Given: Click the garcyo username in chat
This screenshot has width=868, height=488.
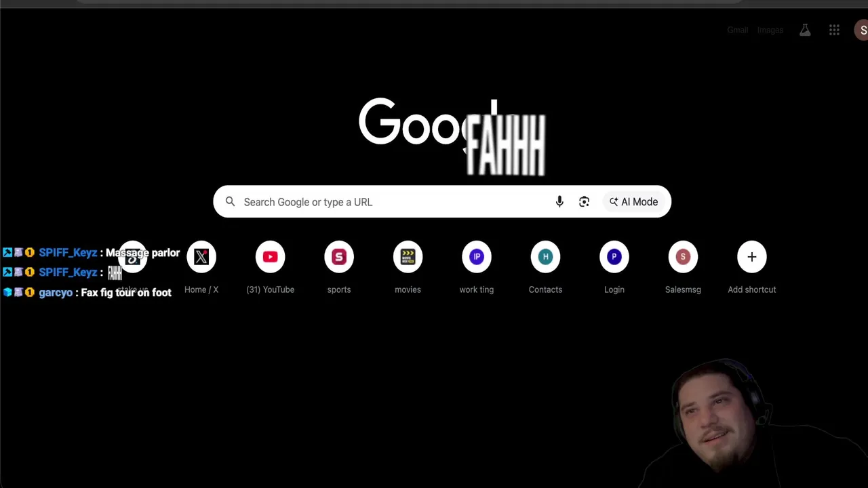Looking at the screenshot, I should 56,293.
